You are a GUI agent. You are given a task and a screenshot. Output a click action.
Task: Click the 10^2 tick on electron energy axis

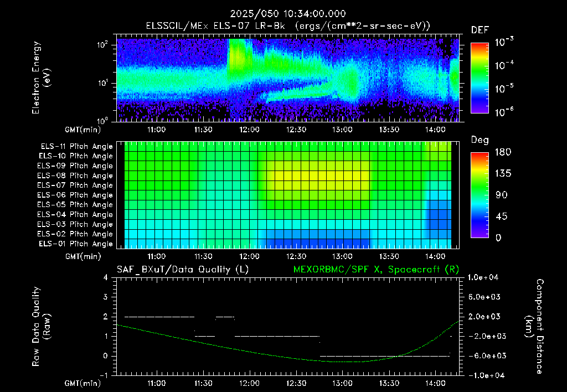(102, 45)
